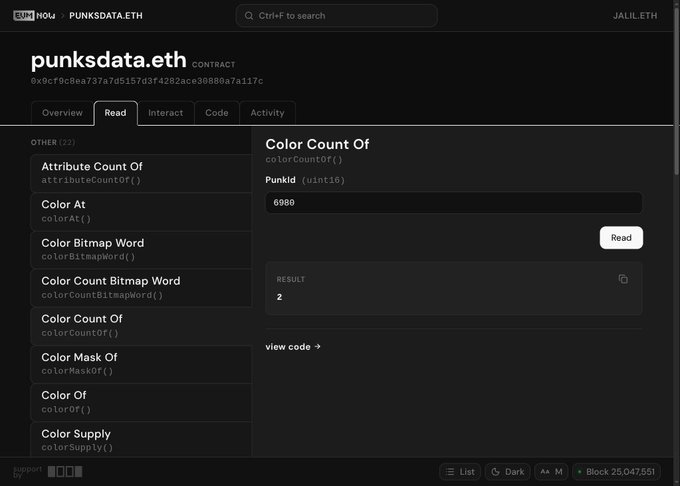The height and width of the screenshot is (486, 680).
Task: Copy the result value with copy icon
Action: point(623,279)
